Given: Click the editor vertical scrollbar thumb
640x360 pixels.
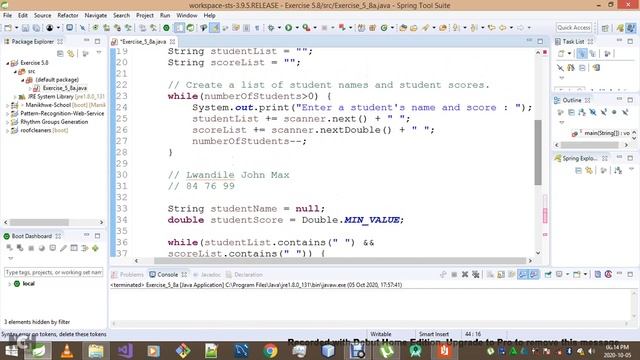Looking at the screenshot, I should click(538, 153).
